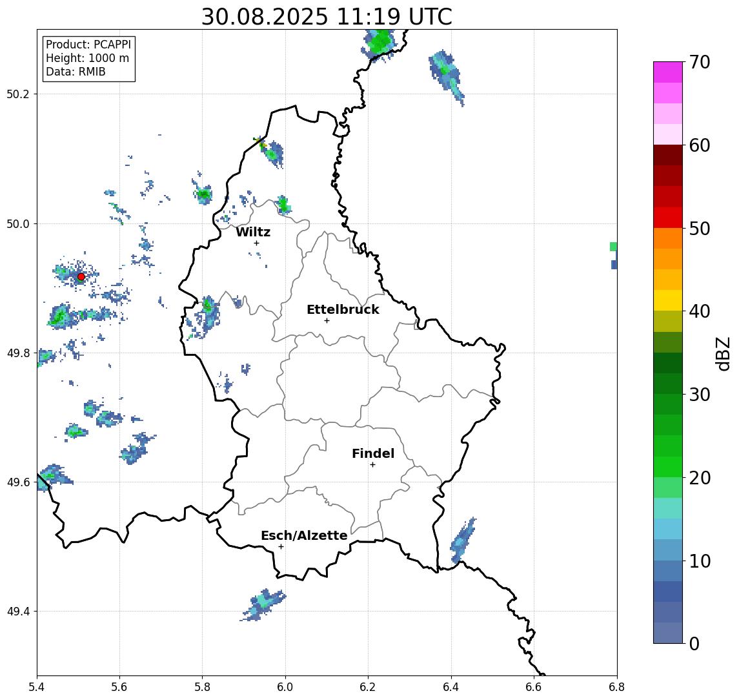Click the Ettelbruck station label
Viewport: 739px width, 700px height.
pos(343,309)
